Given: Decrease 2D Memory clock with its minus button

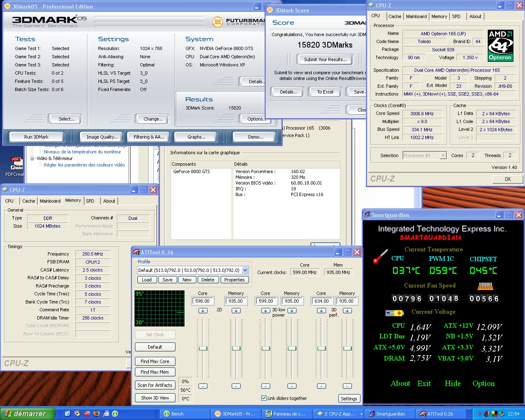Looking at the screenshot, I should [236, 386].
